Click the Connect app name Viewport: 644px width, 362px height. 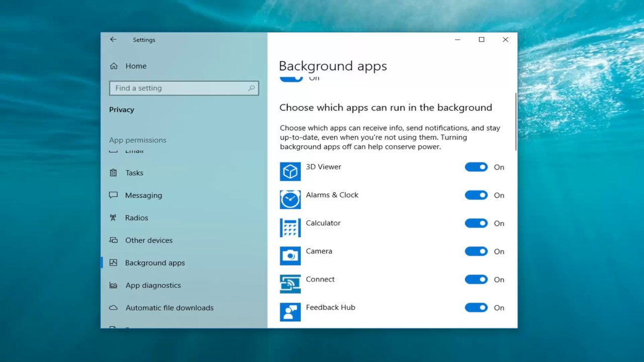click(x=320, y=280)
